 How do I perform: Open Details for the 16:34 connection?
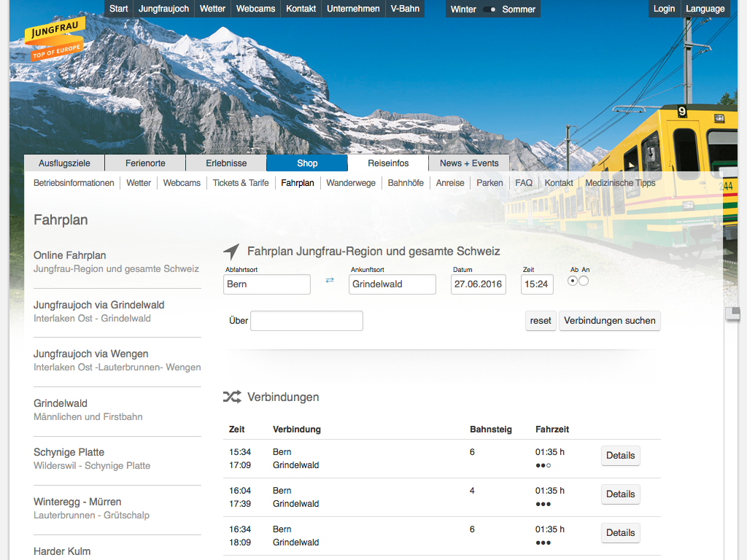[620, 533]
